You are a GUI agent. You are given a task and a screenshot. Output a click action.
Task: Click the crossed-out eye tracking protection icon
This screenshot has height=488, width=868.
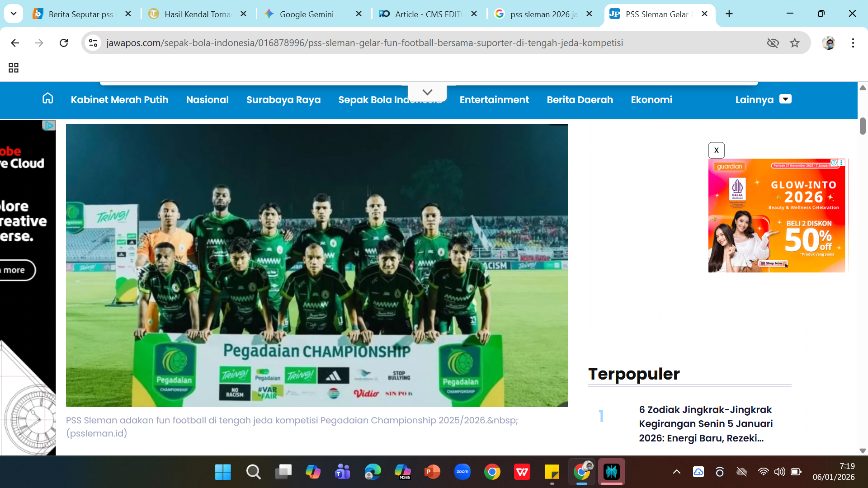point(773,43)
